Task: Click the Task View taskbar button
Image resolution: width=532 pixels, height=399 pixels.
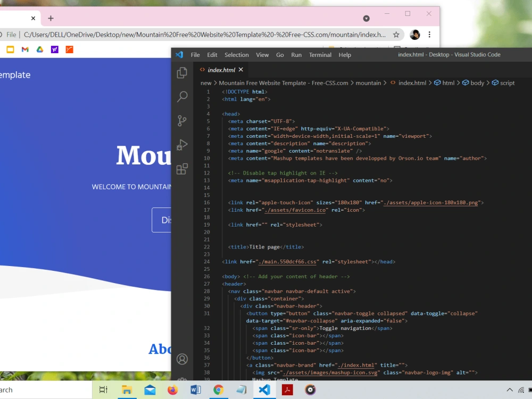Action: pos(103,390)
